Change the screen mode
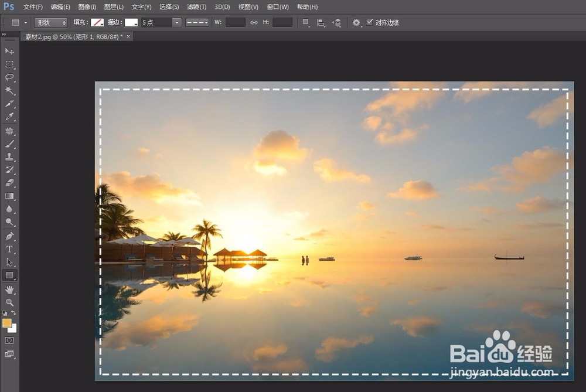This screenshot has height=392, width=586. [x=9, y=354]
